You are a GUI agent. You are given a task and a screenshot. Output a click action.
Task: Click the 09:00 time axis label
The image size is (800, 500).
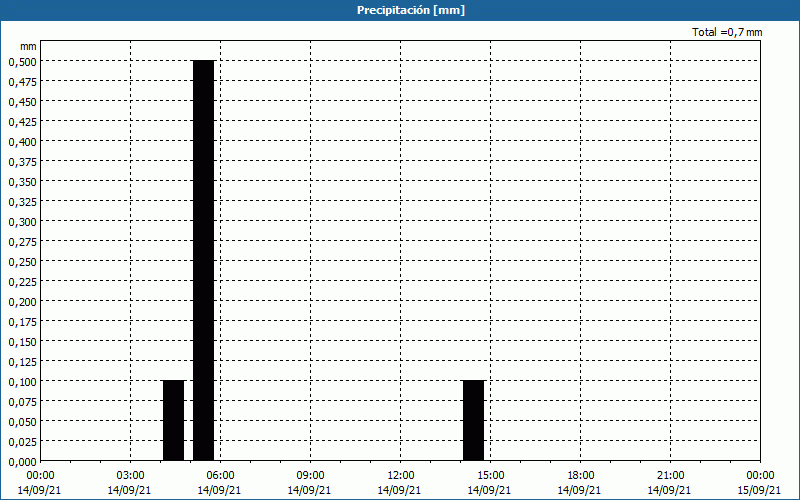pyautogui.click(x=310, y=476)
